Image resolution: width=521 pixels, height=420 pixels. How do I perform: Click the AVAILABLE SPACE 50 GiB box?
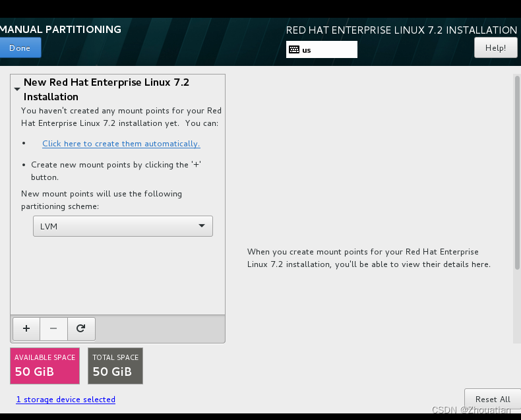[x=45, y=366]
